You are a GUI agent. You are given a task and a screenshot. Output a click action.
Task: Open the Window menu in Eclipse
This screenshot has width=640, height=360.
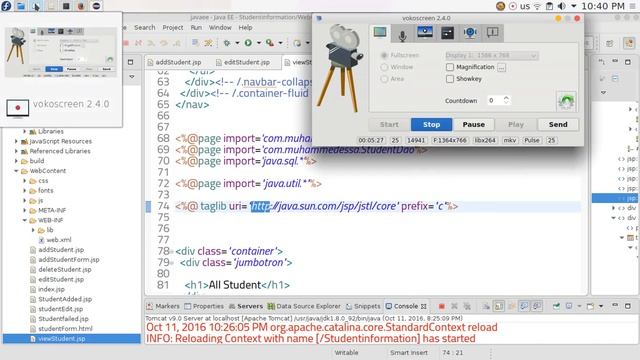[x=220, y=27]
